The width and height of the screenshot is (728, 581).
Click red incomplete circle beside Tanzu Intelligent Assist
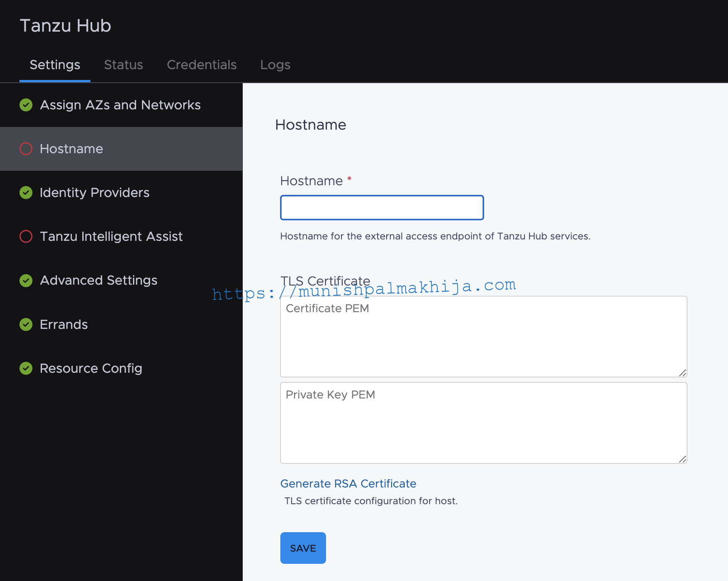tap(26, 237)
